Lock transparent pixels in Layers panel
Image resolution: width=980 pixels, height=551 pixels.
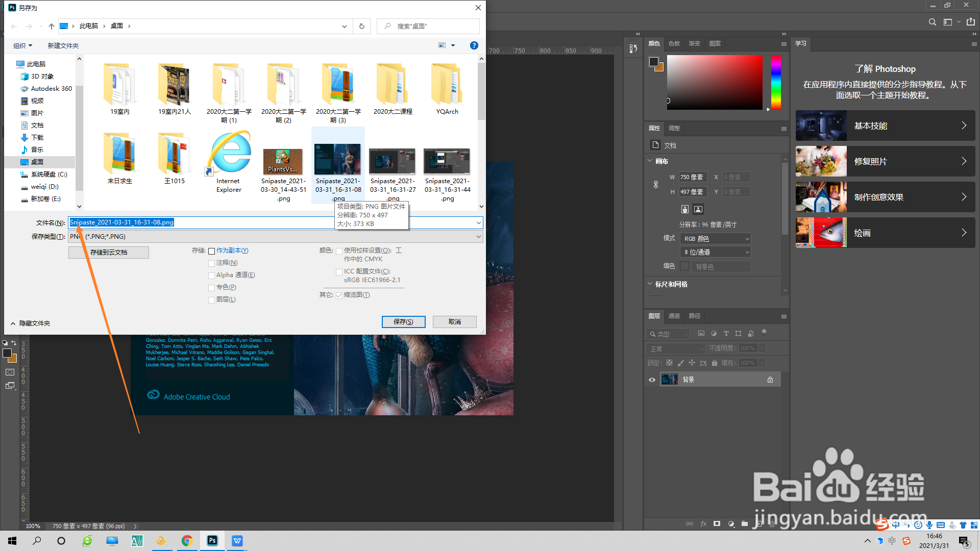click(x=669, y=363)
